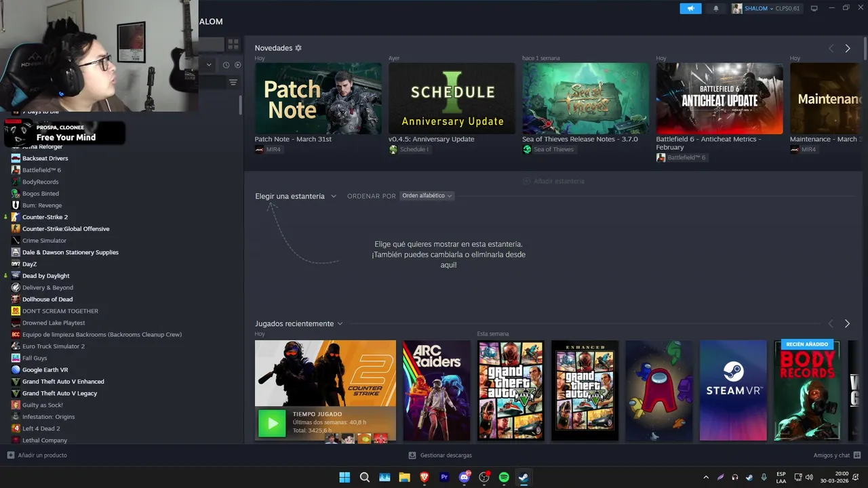Click MIR4 icon under Patch Note
The width and height of the screenshot is (868, 488).
[260, 149]
